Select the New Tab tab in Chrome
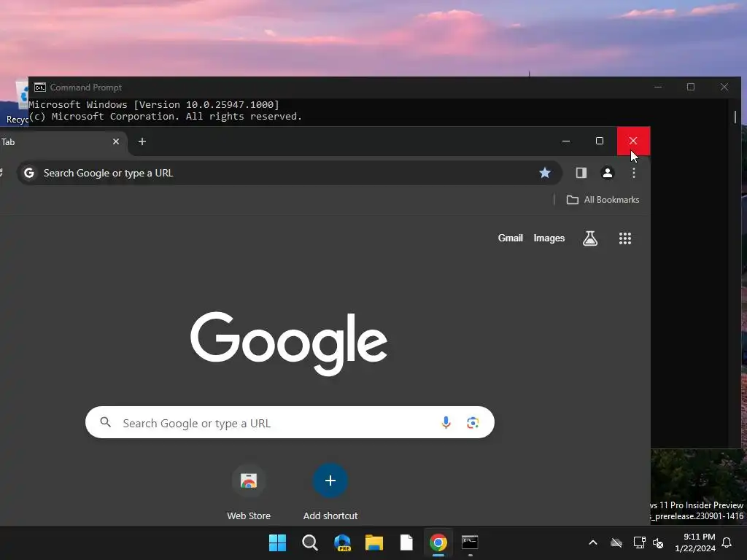The height and width of the screenshot is (560, 747). click(62, 142)
